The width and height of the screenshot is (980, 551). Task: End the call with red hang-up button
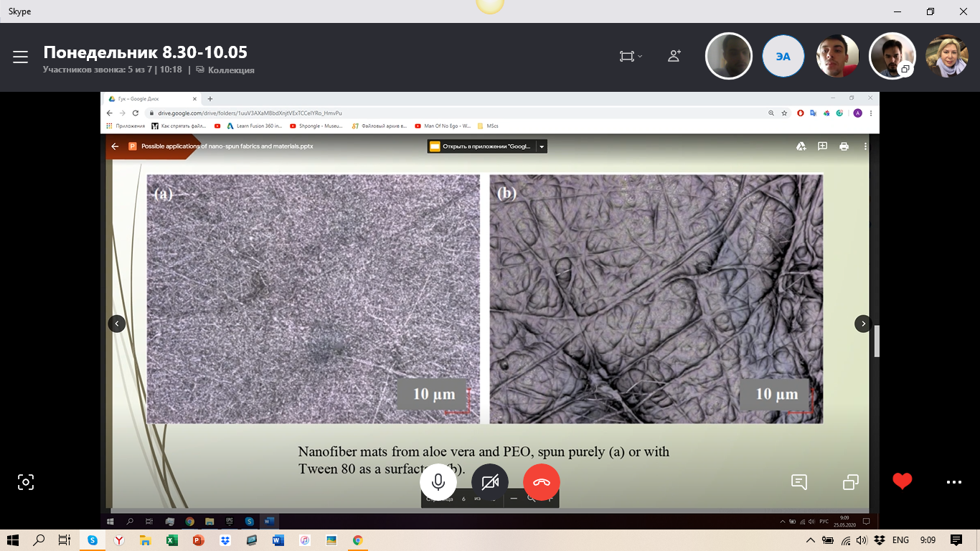(542, 482)
